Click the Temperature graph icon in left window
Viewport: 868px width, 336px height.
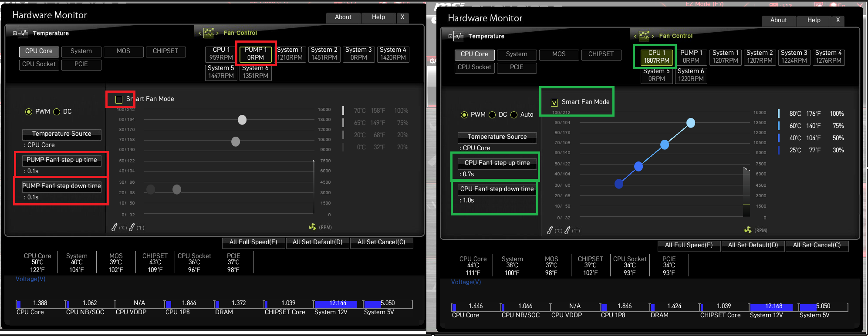coord(23,33)
